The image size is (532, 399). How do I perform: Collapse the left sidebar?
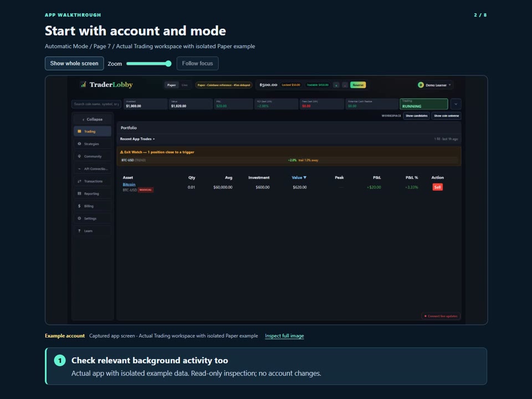[x=93, y=119]
